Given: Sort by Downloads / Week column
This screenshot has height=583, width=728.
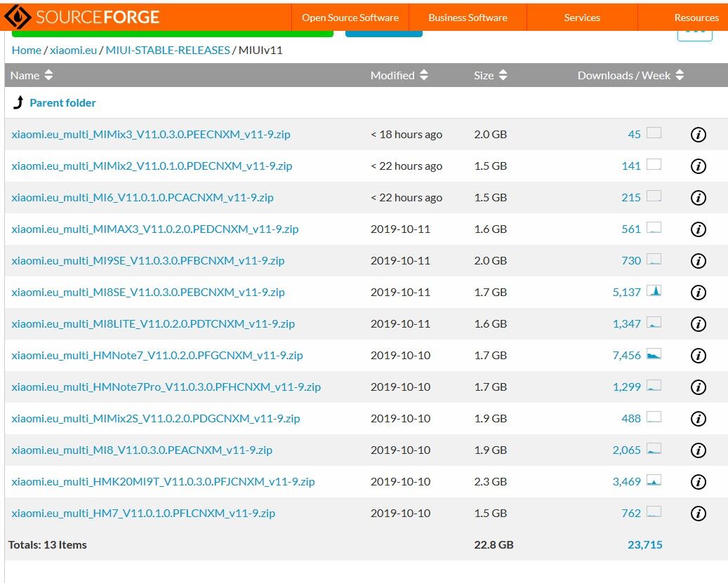Looking at the screenshot, I should (x=630, y=75).
